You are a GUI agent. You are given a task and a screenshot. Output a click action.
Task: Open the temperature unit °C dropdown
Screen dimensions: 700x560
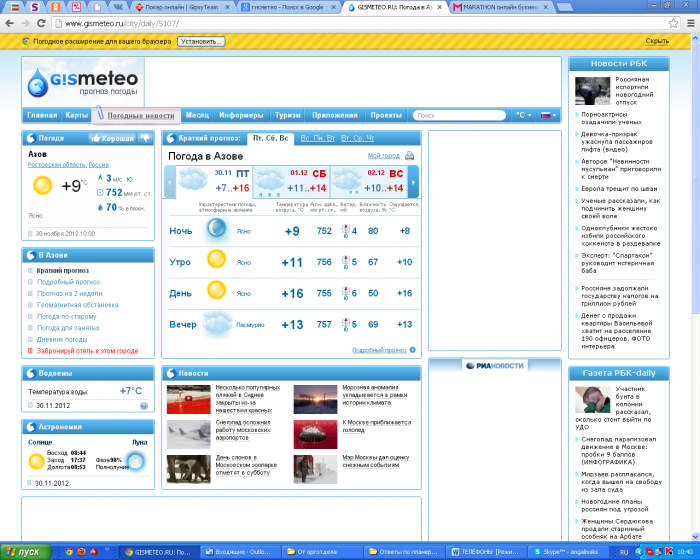pos(524,115)
